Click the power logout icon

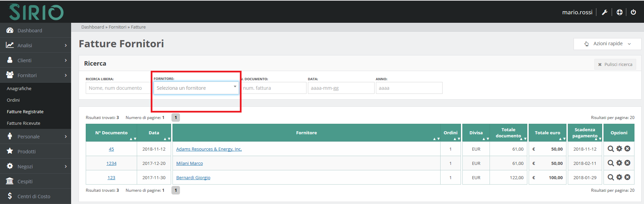[x=633, y=12]
